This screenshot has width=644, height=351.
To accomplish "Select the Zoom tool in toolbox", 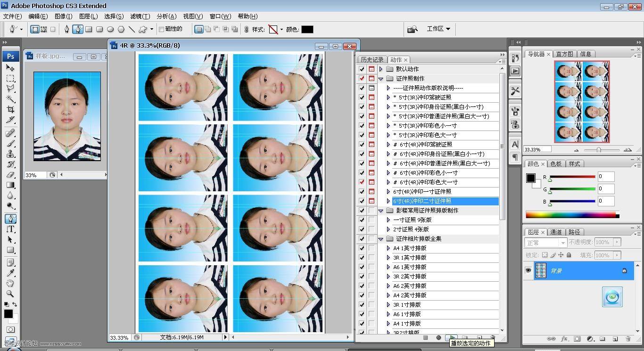I will coord(10,293).
